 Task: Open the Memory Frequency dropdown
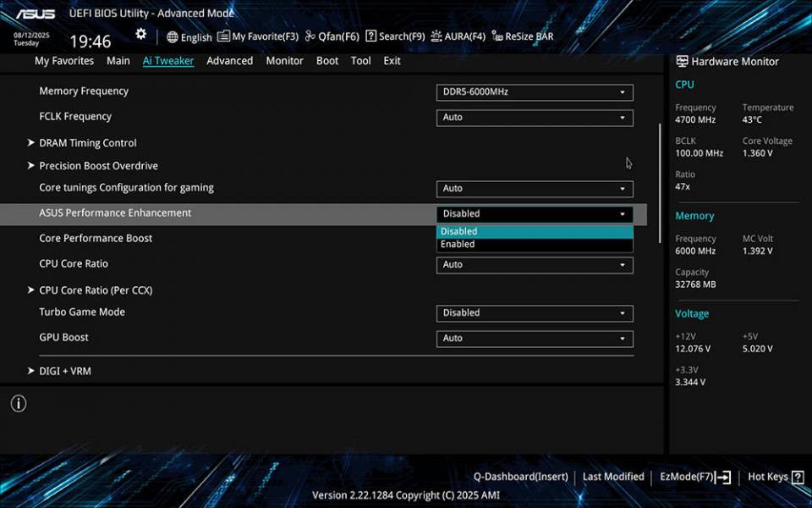pos(535,91)
